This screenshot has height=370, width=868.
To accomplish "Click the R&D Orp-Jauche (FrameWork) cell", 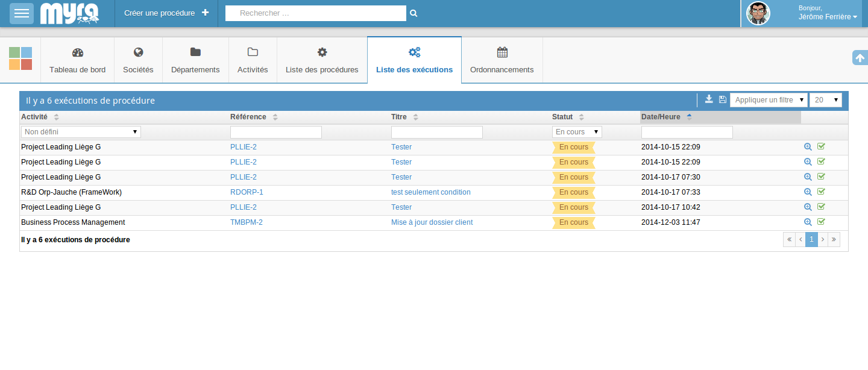I will pos(71,192).
